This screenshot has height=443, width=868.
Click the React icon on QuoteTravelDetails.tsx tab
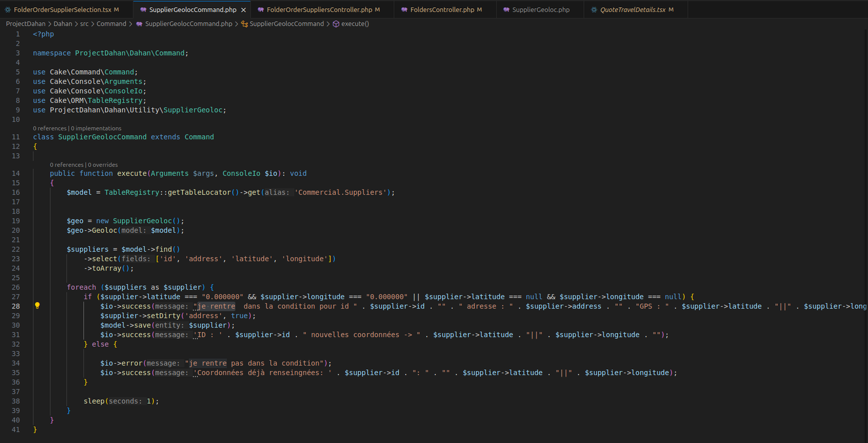click(594, 10)
